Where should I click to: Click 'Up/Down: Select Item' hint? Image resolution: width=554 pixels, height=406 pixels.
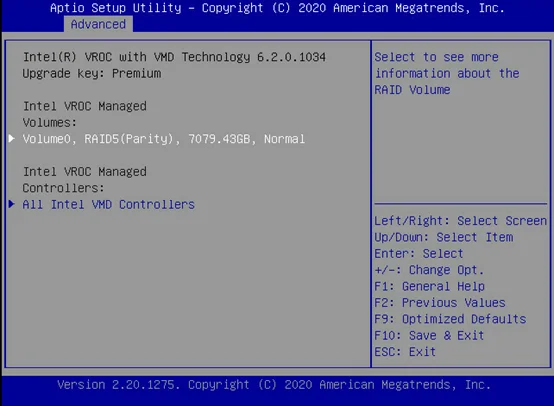point(444,237)
